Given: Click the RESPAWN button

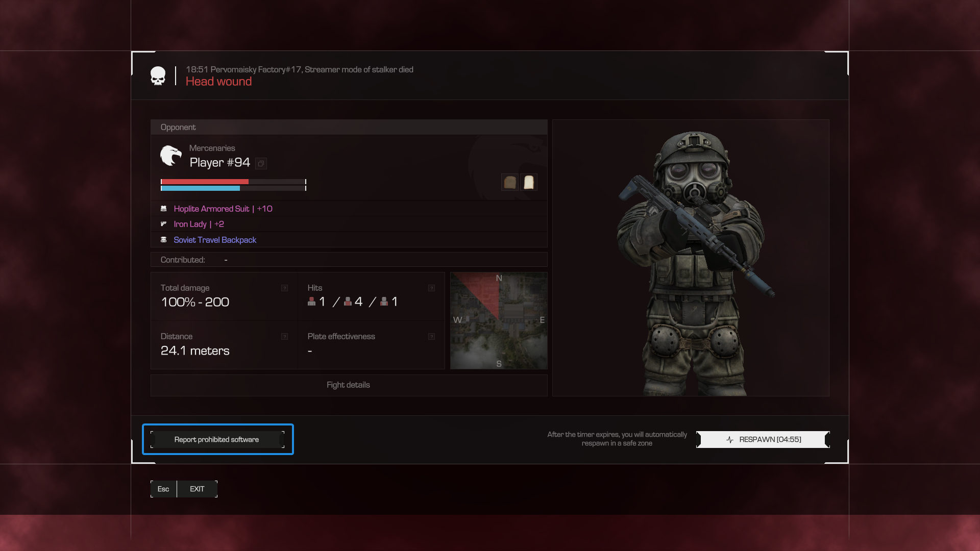Looking at the screenshot, I should [x=763, y=439].
